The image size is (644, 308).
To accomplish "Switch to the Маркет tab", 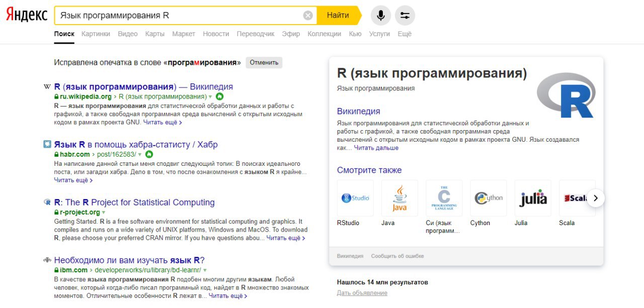I will coord(184,34).
